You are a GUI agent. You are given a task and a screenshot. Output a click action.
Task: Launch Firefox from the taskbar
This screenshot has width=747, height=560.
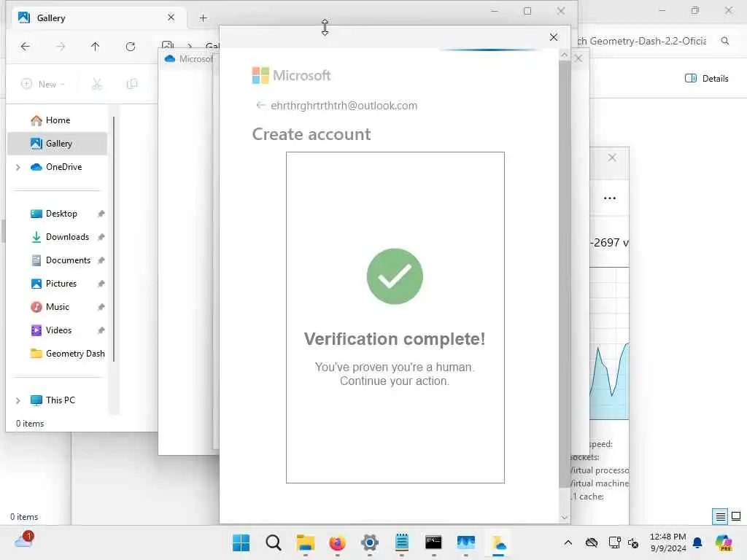tap(337, 542)
